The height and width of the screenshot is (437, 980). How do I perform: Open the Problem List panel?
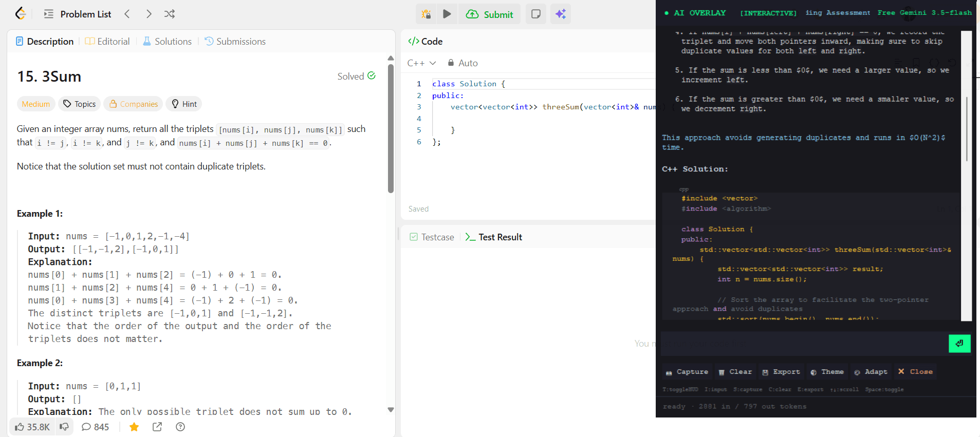[x=78, y=14]
